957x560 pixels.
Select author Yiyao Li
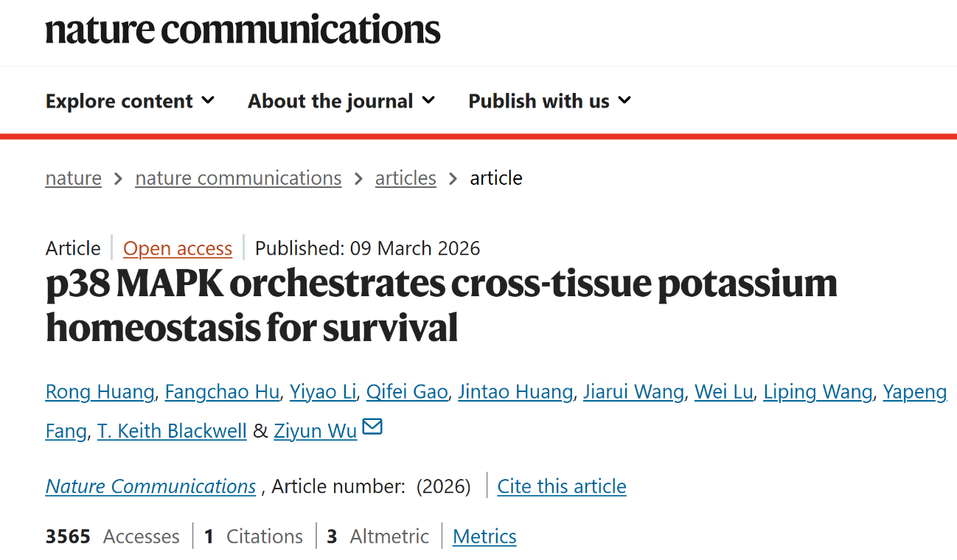click(323, 392)
